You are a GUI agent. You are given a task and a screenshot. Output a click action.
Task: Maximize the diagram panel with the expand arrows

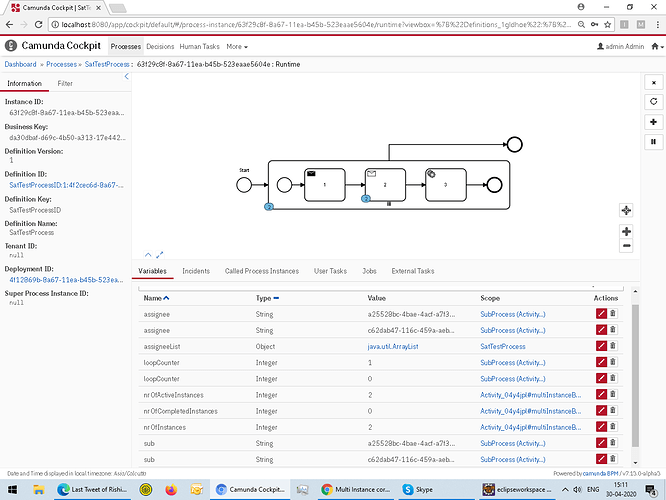pos(160,255)
